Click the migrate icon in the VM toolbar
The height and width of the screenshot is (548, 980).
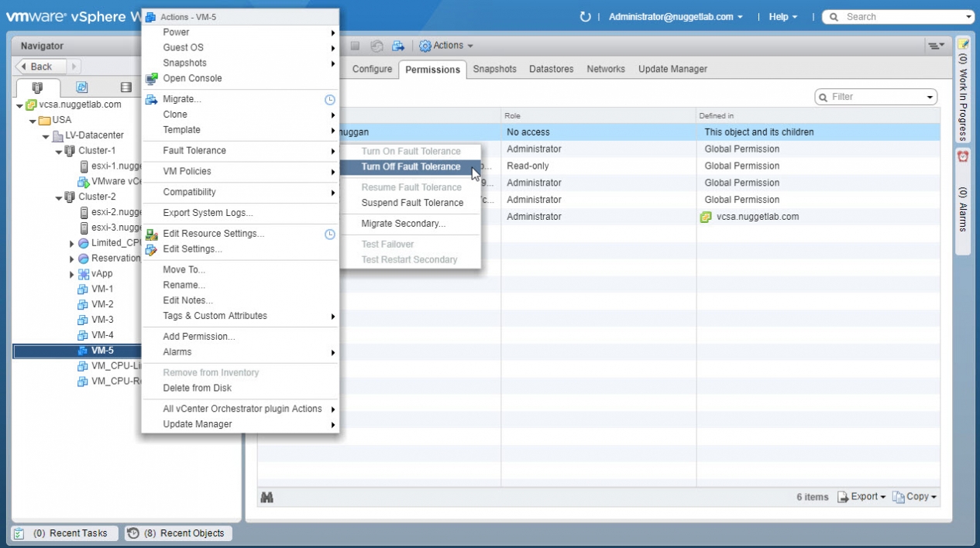(398, 46)
